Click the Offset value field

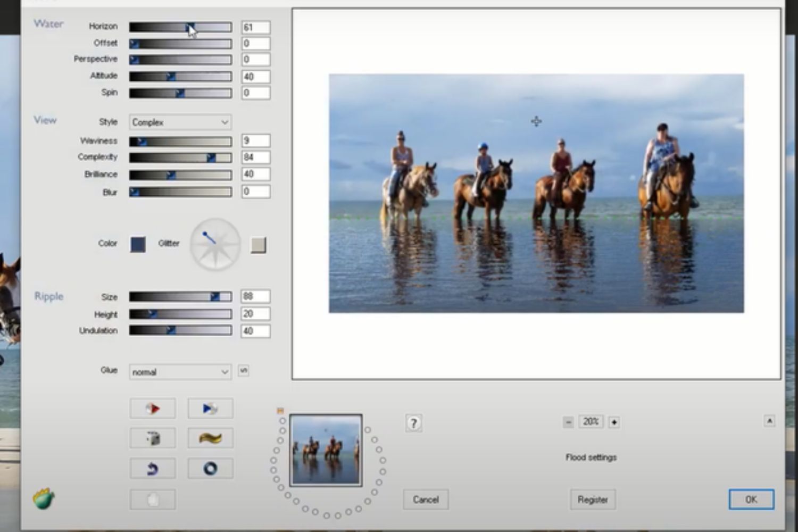point(255,44)
